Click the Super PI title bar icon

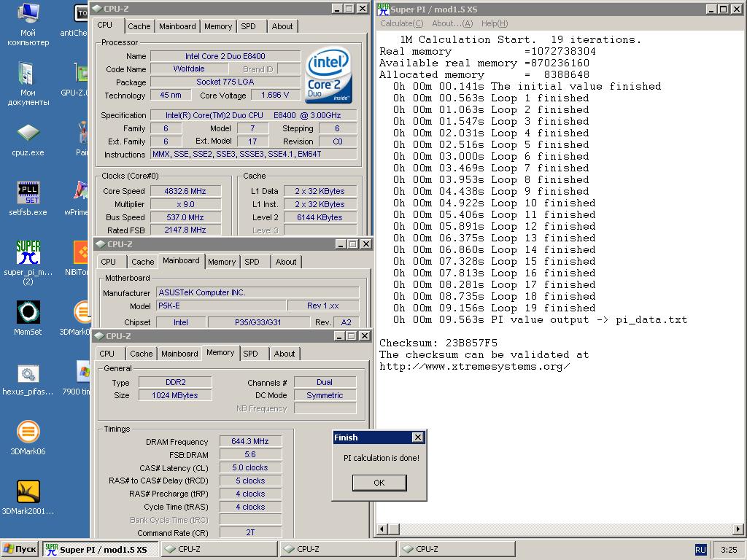click(x=383, y=9)
